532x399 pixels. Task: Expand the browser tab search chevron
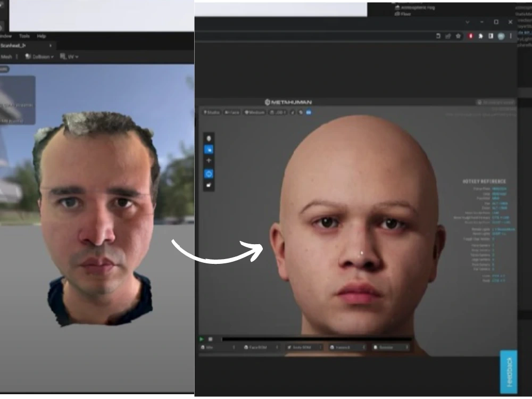468,22
